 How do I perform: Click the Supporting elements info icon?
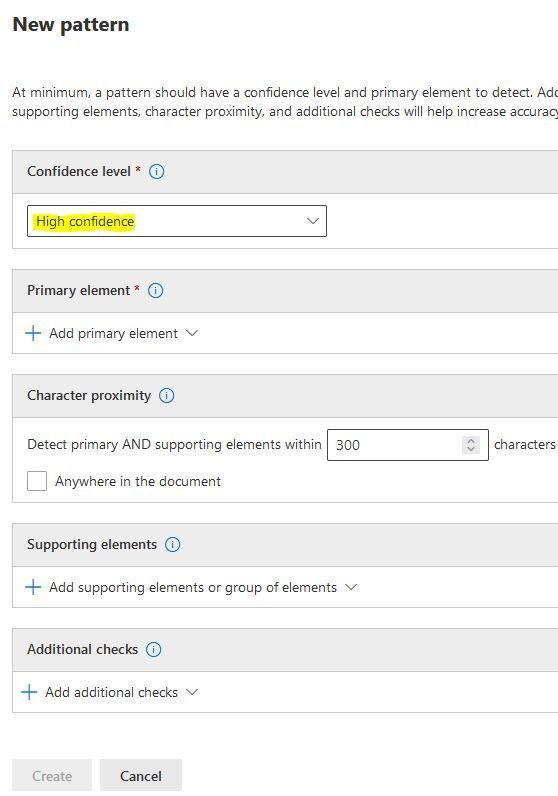[173, 545]
